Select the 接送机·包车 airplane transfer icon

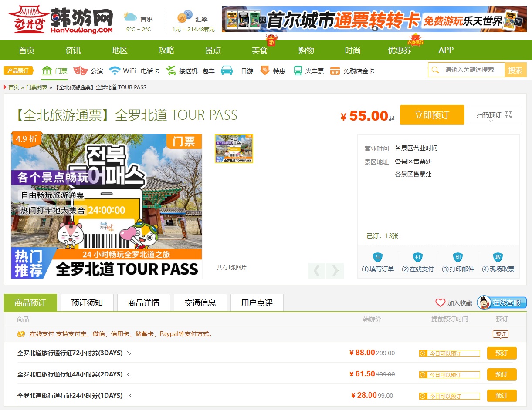coord(172,71)
